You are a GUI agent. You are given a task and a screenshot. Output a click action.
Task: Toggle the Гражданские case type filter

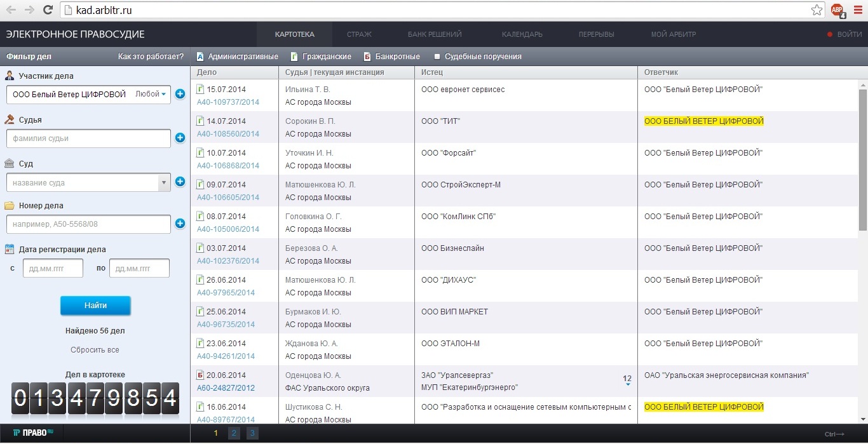point(321,57)
